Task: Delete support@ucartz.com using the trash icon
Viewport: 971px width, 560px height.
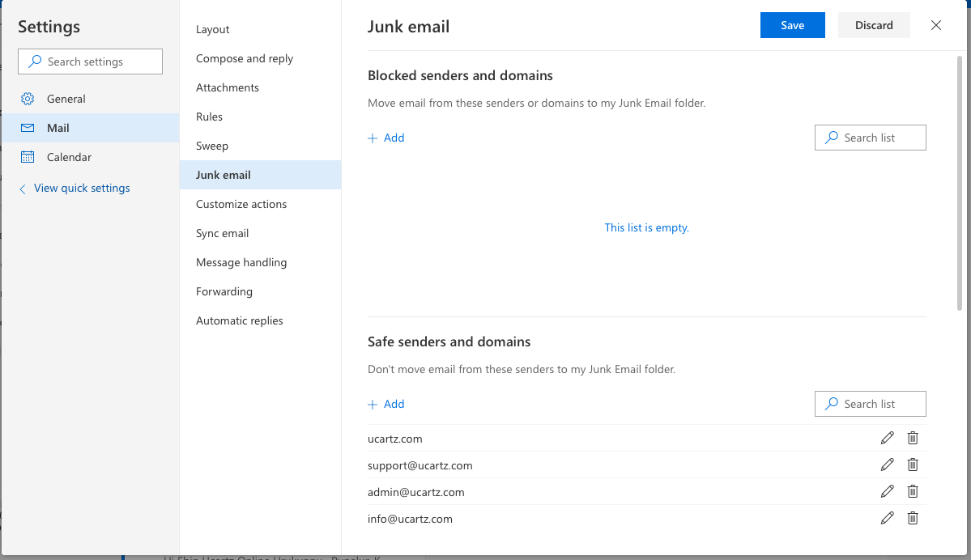Action: pyautogui.click(x=913, y=464)
